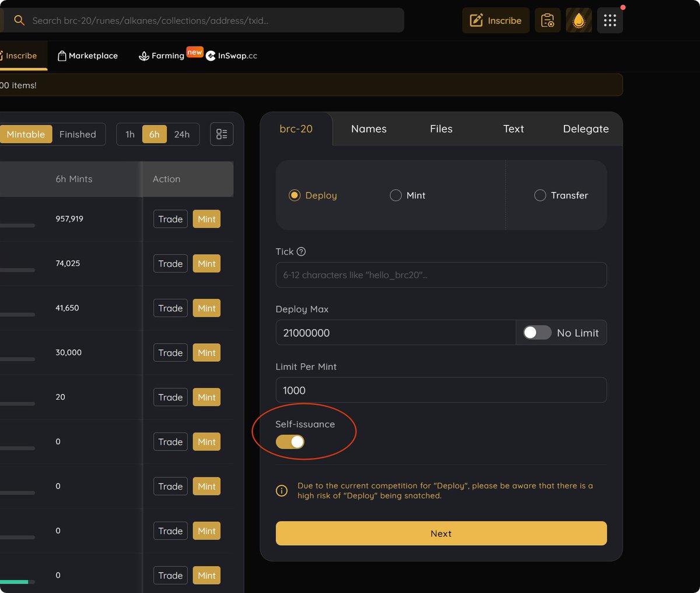Image resolution: width=700 pixels, height=593 pixels.
Task: Click the Next button
Action: click(441, 533)
